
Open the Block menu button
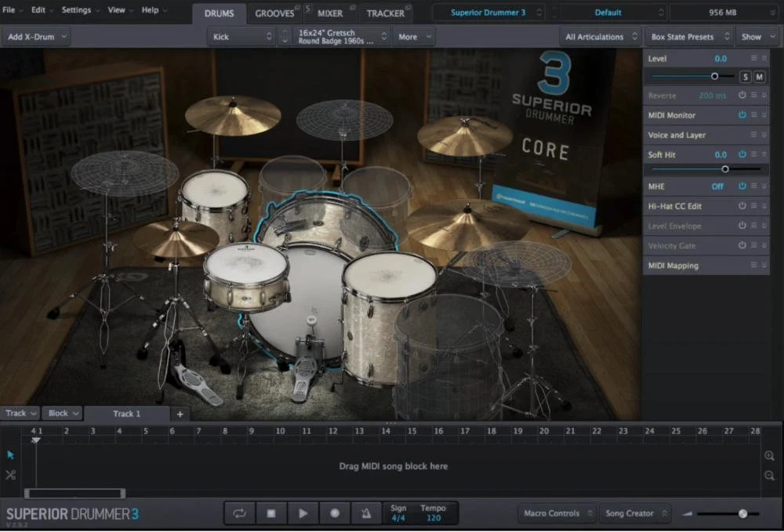coord(63,413)
